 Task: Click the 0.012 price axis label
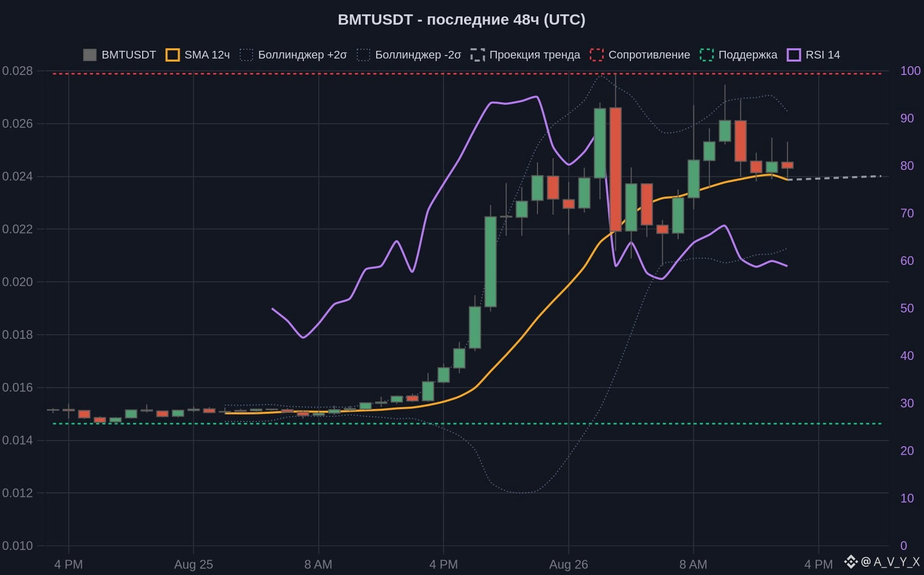coord(17,493)
